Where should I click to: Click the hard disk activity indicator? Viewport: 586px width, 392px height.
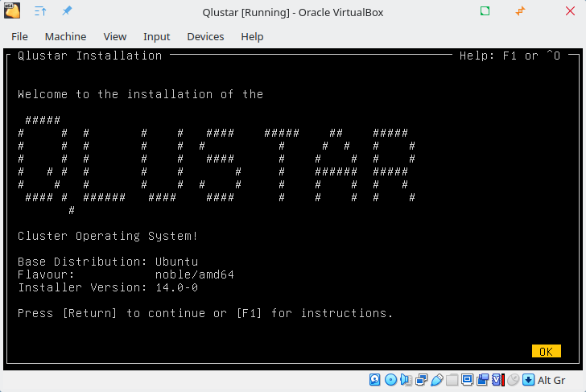pos(375,380)
